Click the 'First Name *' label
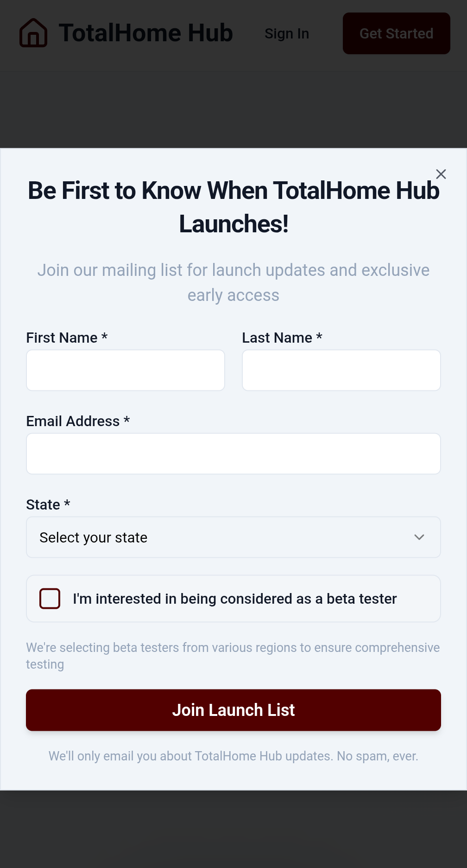467x868 pixels. point(67,338)
